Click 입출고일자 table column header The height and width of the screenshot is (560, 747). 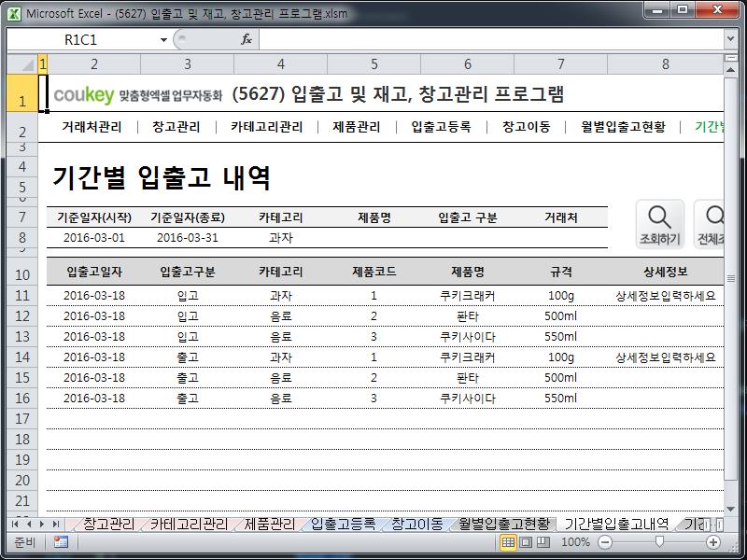pos(94,272)
